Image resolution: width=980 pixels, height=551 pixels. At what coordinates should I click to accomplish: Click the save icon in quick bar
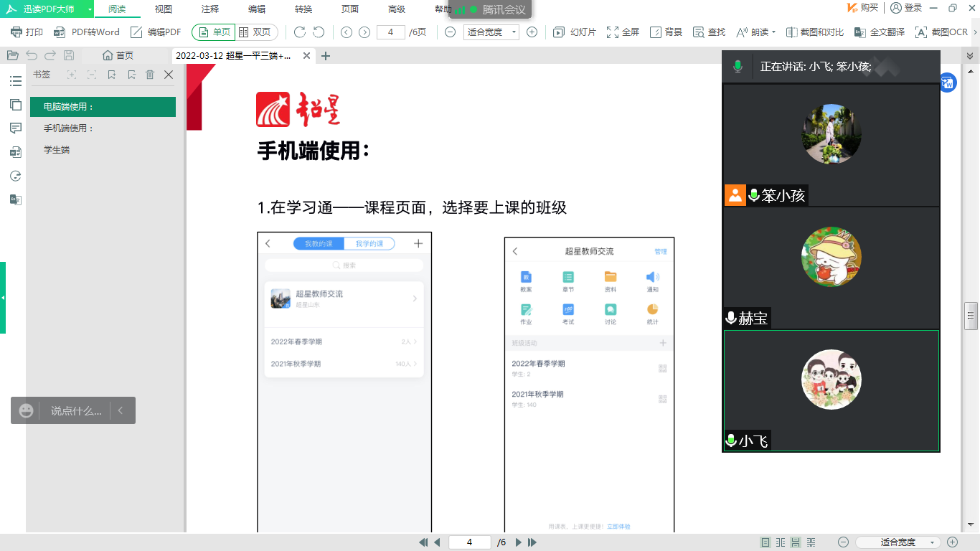click(x=69, y=55)
